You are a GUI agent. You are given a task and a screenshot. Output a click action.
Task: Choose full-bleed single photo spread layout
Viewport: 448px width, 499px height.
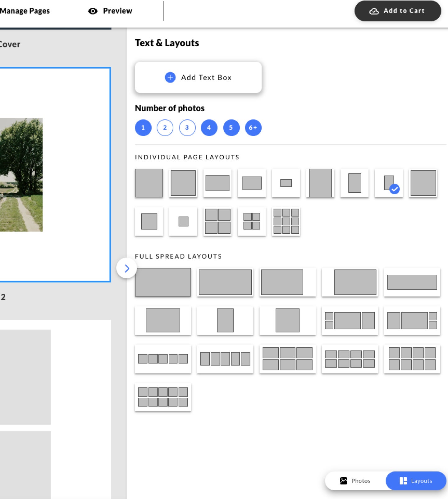[x=163, y=282]
